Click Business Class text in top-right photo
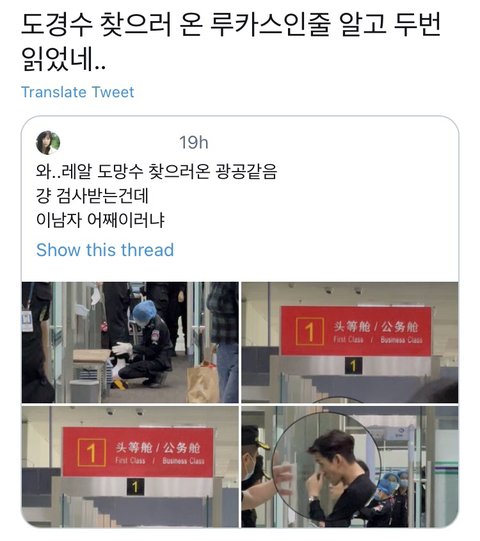Viewport: 480px width, 541px height. (x=401, y=340)
